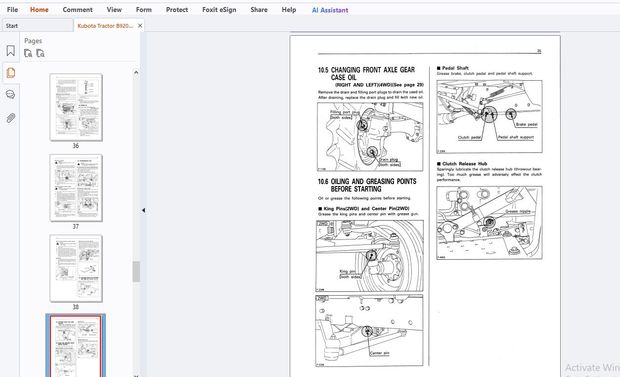
Task: Click 'King Pins(2WD) and Center Pin(2WD)' text
Action: pyautogui.click(x=366, y=208)
